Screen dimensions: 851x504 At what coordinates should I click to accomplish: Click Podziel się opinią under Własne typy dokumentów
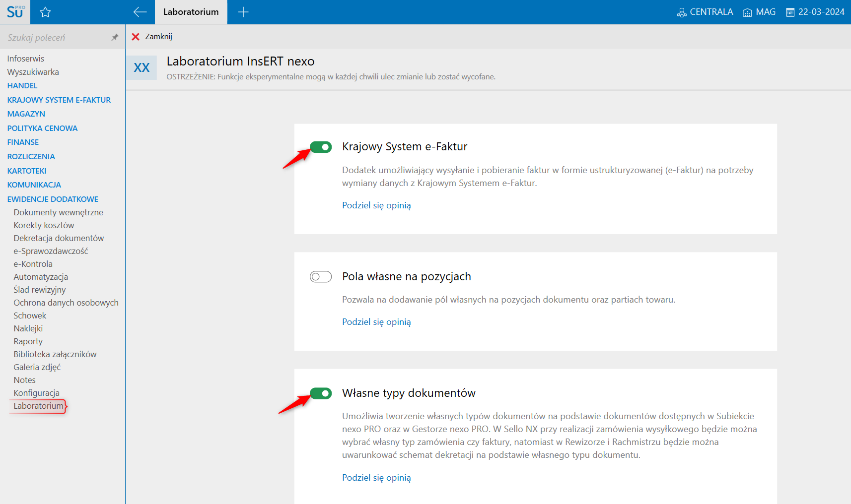point(377,478)
